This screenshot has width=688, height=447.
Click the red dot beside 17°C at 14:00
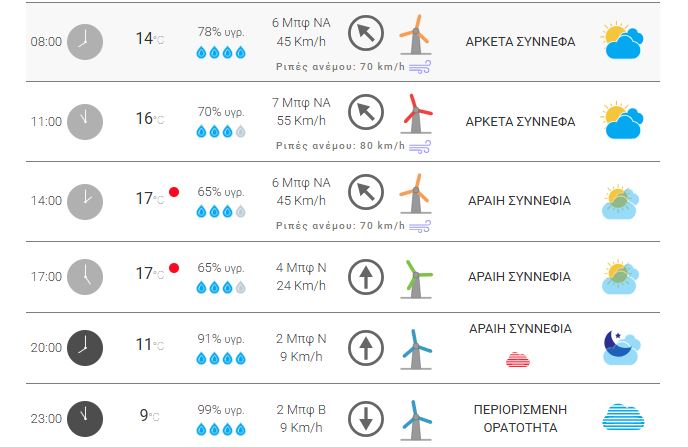pyautogui.click(x=174, y=191)
